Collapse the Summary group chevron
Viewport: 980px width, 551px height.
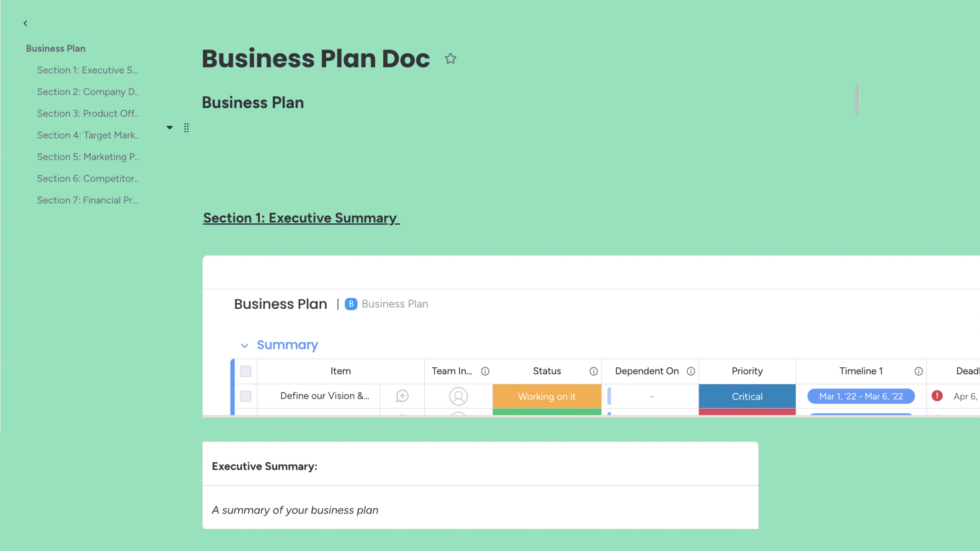tap(245, 345)
